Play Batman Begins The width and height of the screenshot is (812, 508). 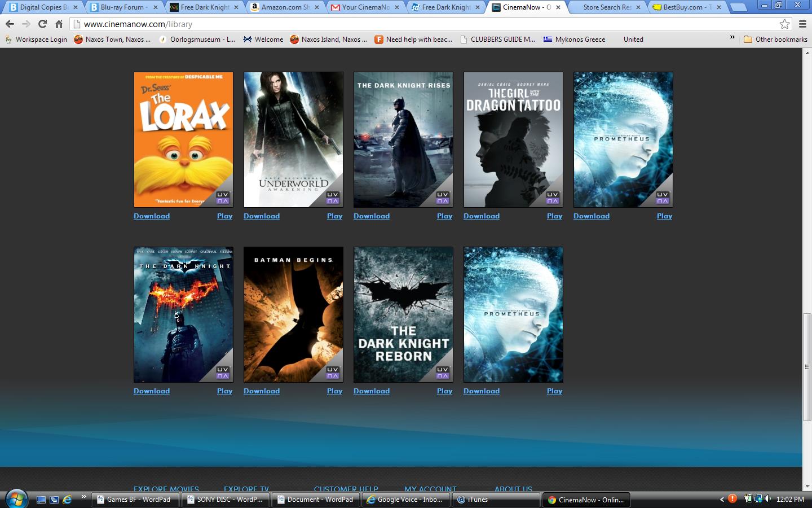pyautogui.click(x=335, y=391)
